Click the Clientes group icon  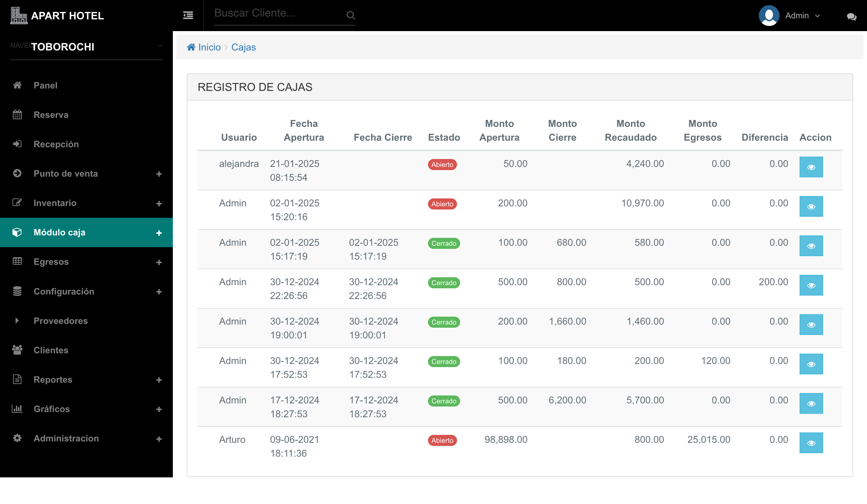tap(17, 350)
